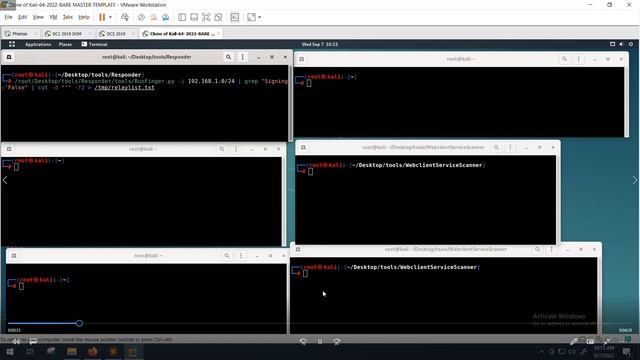Open bottom-right WebclientServiceScanner terminal menu

[x=551, y=249]
